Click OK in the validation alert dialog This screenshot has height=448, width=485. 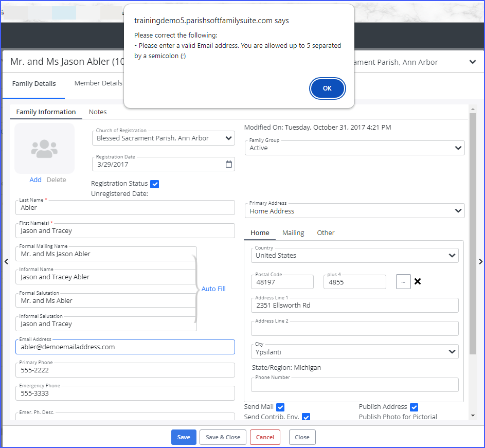tap(327, 88)
